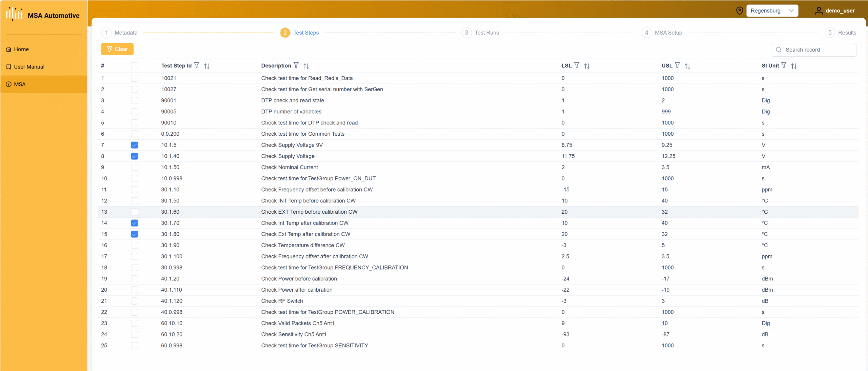Click 'DTP number of variables' description
The width and height of the screenshot is (868, 371).
point(291,112)
